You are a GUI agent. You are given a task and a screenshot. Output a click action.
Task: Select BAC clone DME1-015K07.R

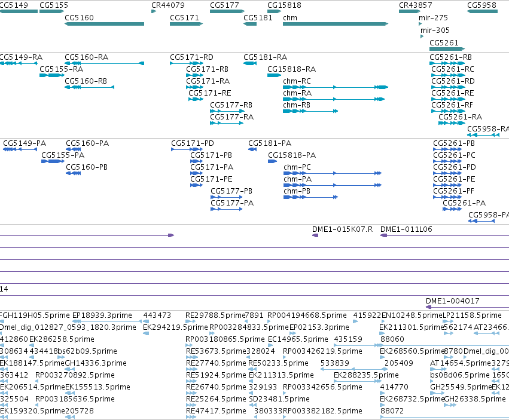pos(315,235)
